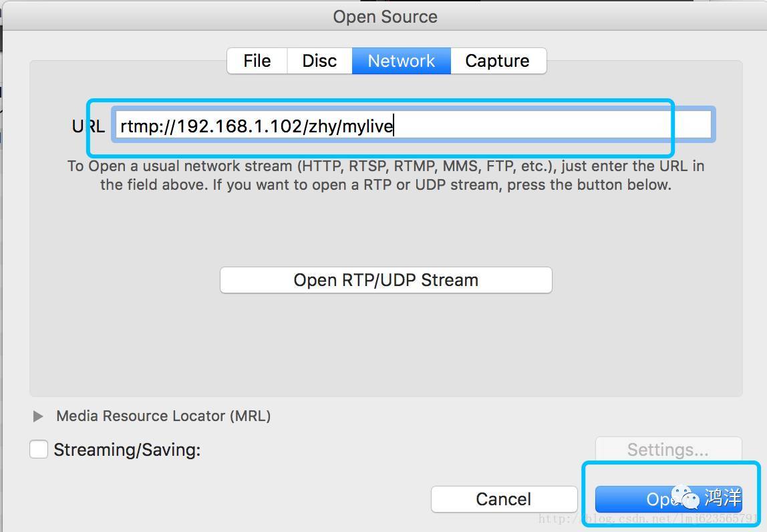Image resolution: width=767 pixels, height=532 pixels.
Task: Click the URL field label
Action: pos(88,126)
